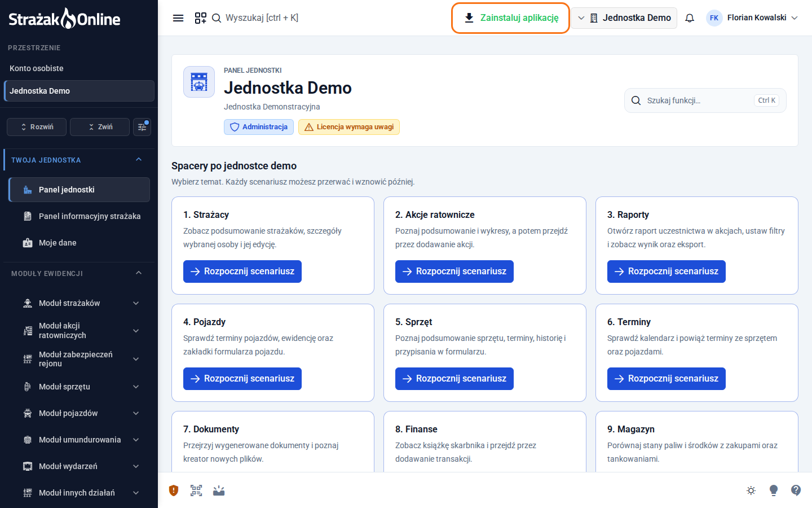812x508 pixels.
Task: Click the Jednostka Demo panel logo icon
Action: 199,82
